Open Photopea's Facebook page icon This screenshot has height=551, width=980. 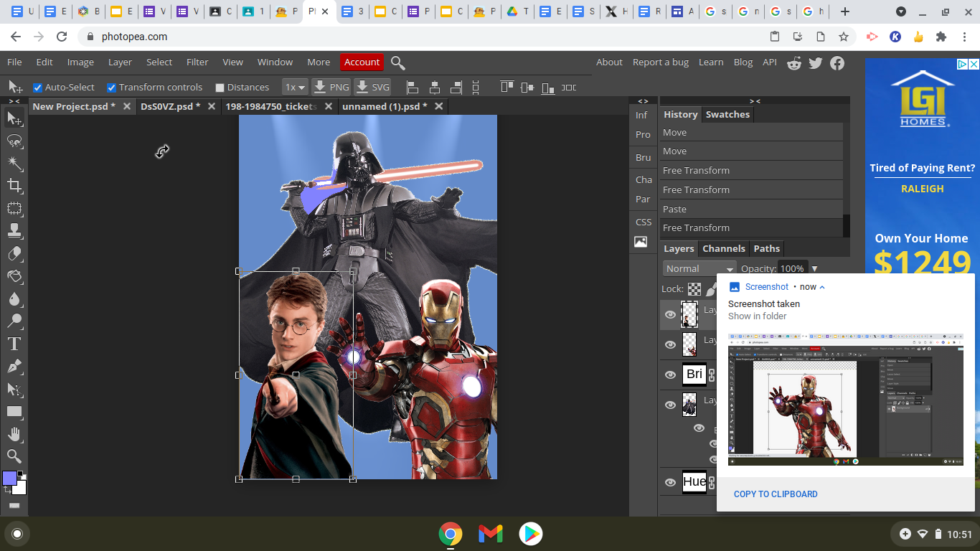[837, 63]
